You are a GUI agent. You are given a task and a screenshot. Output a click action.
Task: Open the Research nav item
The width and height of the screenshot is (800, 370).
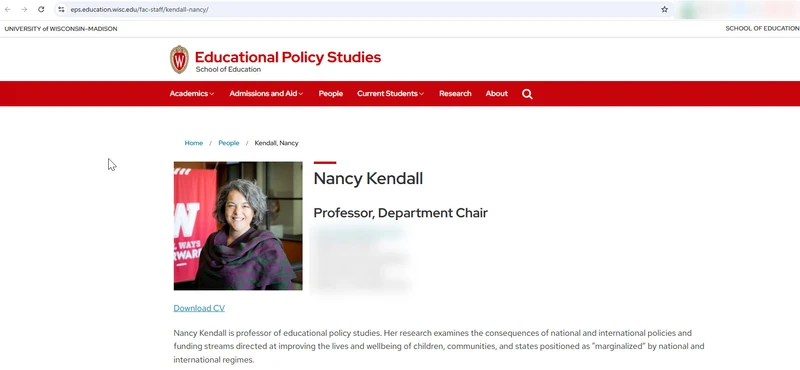click(x=455, y=93)
